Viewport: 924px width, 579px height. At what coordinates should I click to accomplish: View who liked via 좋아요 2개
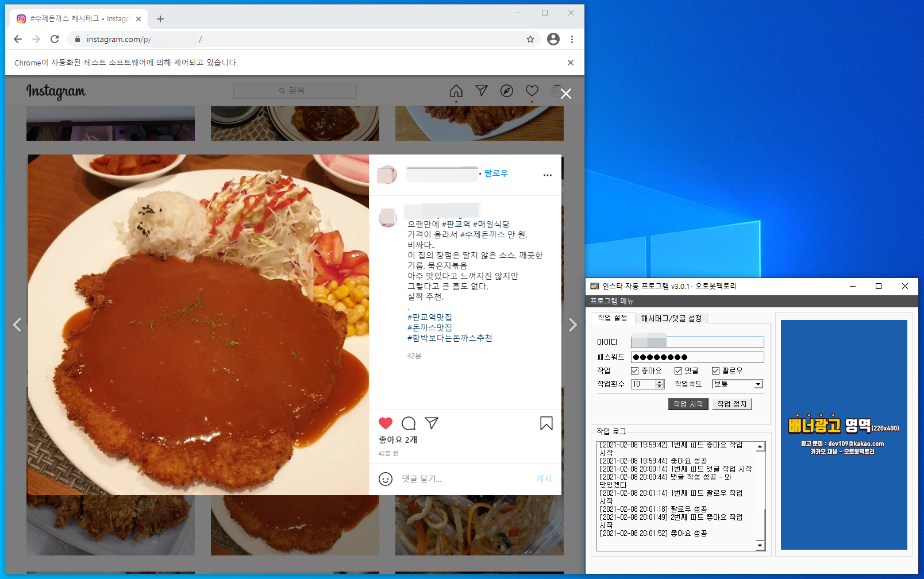click(398, 439)
